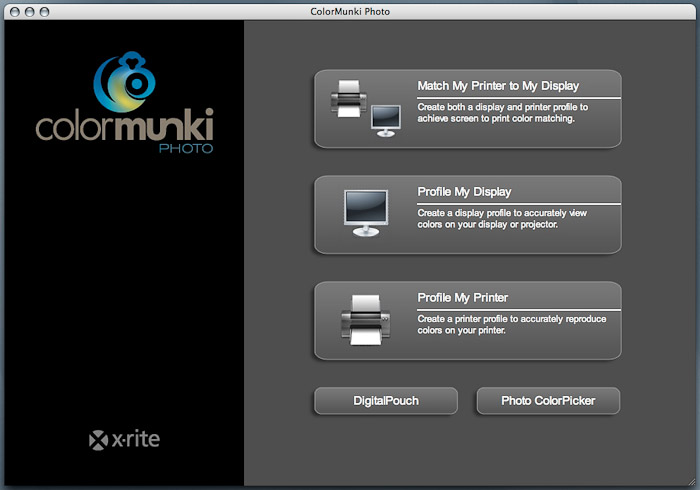Screen dimensions: 700x490
Task: Click the ColorMunki circular logo emblem
Action: pos(124,87)
